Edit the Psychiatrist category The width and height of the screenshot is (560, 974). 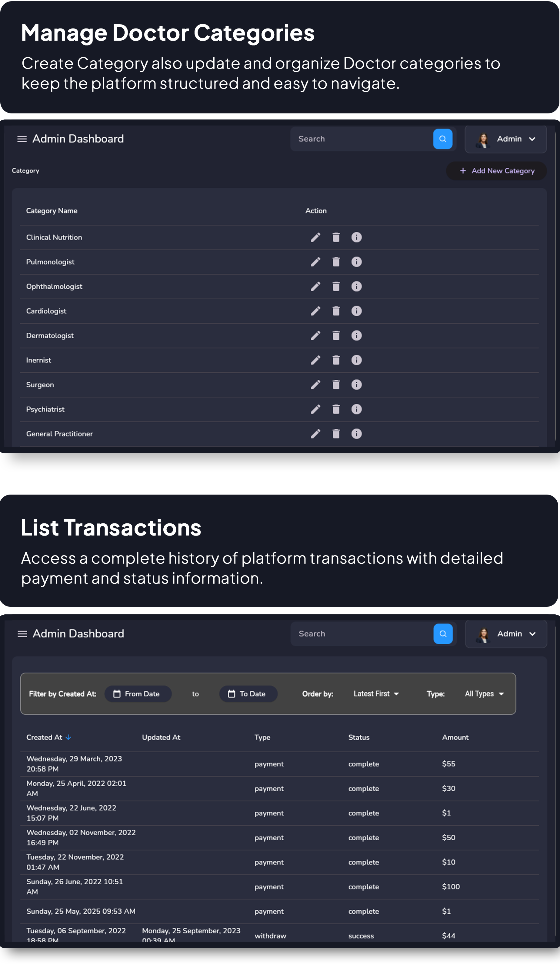tap(315, 409)
